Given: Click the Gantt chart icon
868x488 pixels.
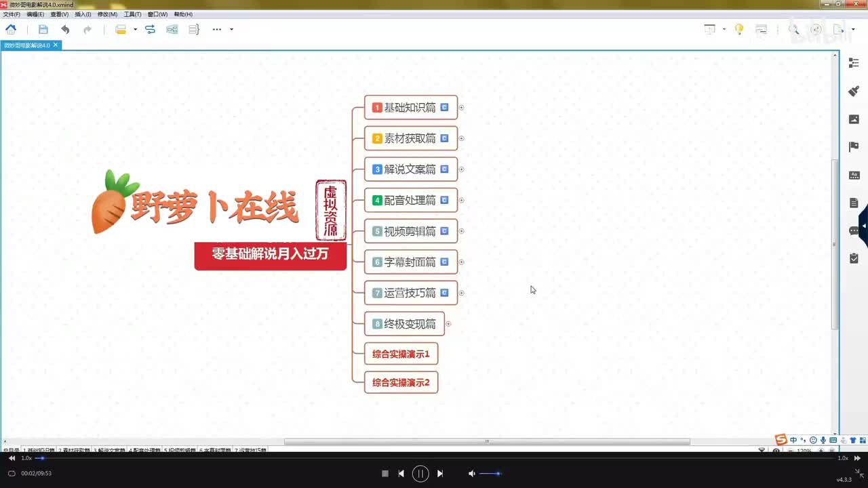Looking at the screenshot, I should point(762,29).
